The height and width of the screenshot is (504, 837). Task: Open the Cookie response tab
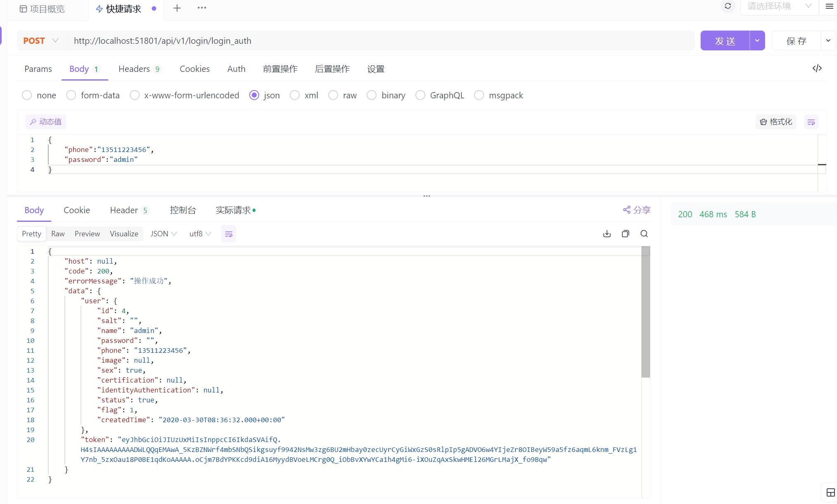[76, 210]
